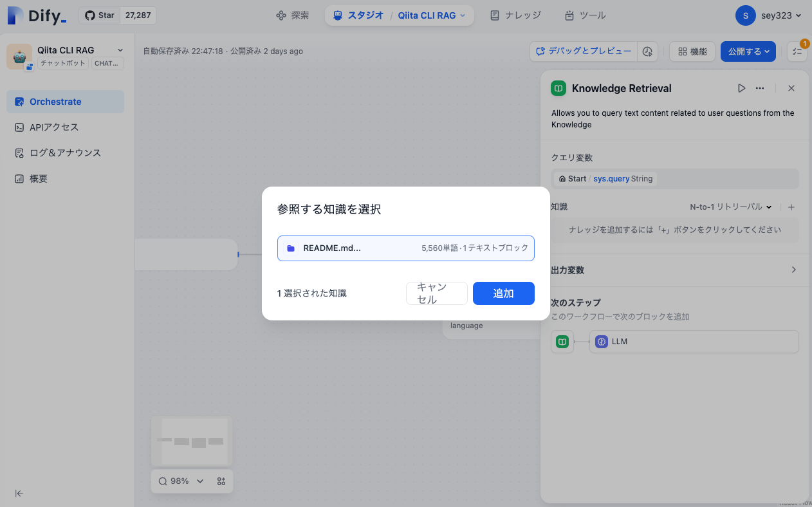Screen dimensions: 812x507
Task: Expand the Qiita CLI RAG app switcher in navbar
Action: coord(431,15)
